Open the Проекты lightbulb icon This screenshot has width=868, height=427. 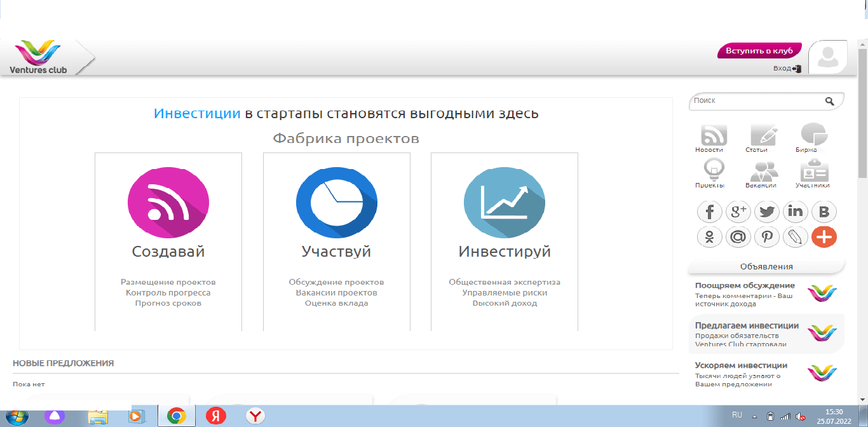point(714,170)
